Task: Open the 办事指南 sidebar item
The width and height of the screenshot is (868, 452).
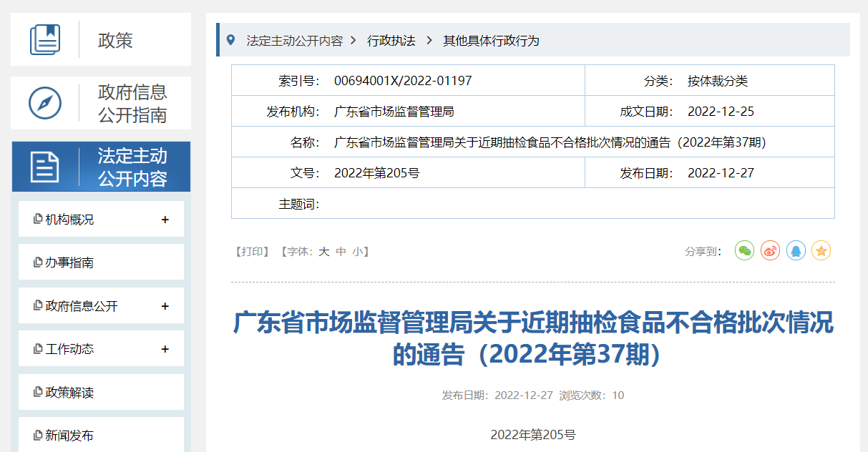Action: [69, 262]
